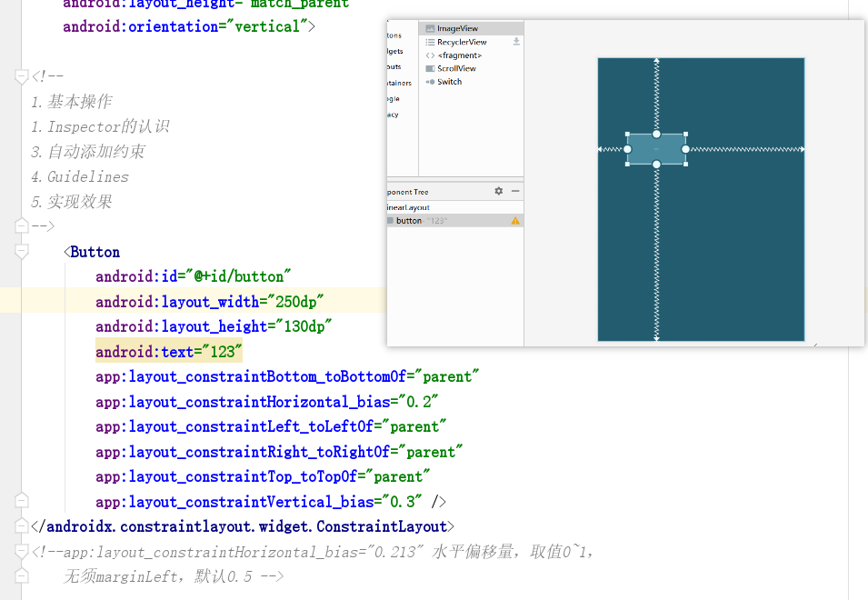Click the <Button opening tag text
This screenshot has height=600, width=868.
[92, 252]
